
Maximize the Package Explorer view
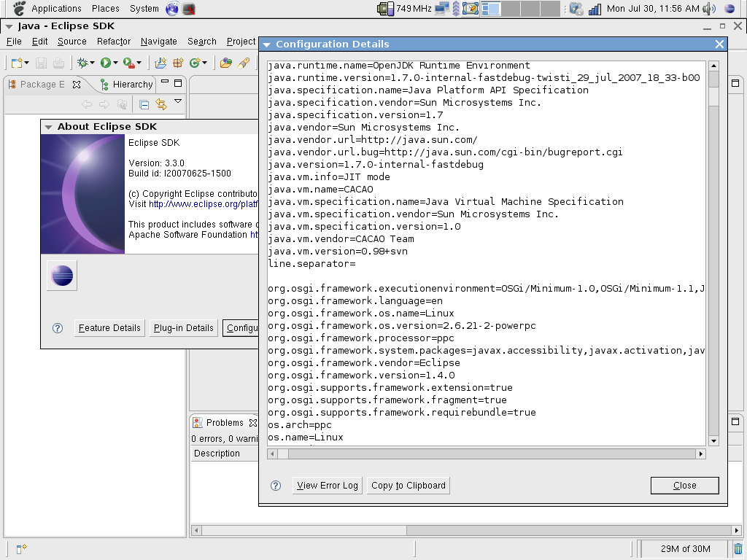click(178, 83)
